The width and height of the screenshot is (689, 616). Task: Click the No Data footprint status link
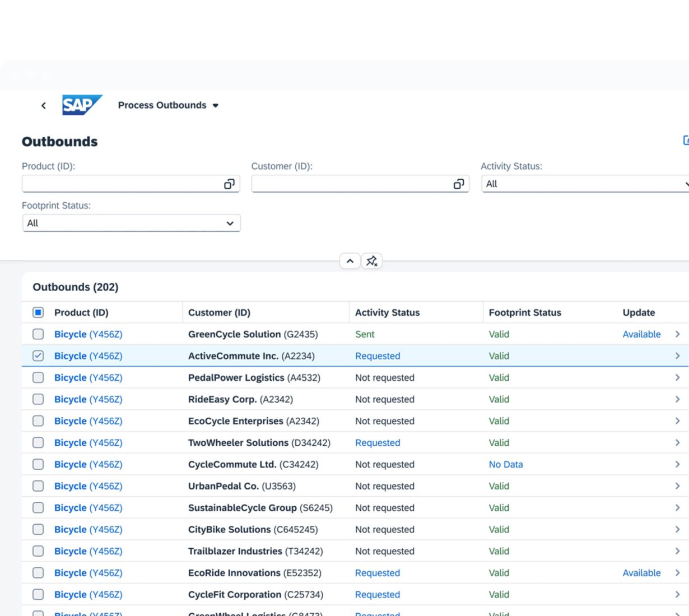click(505, 464)
